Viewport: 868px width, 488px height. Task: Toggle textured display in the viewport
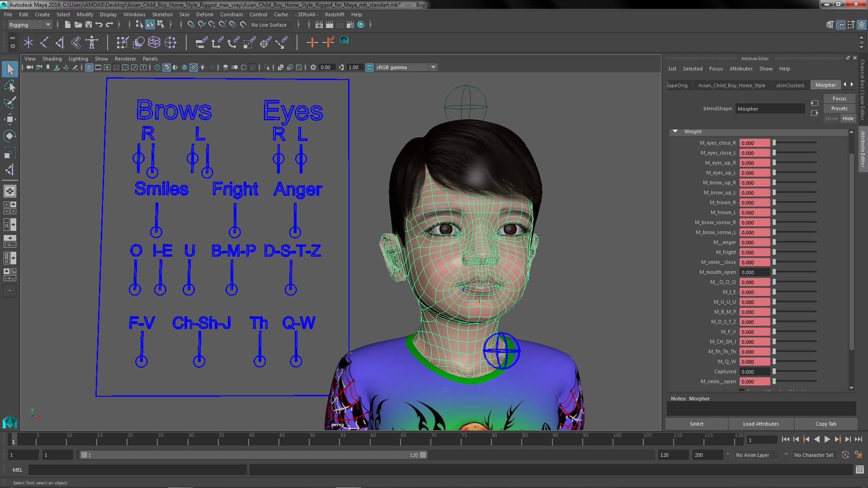click(193, 67)
